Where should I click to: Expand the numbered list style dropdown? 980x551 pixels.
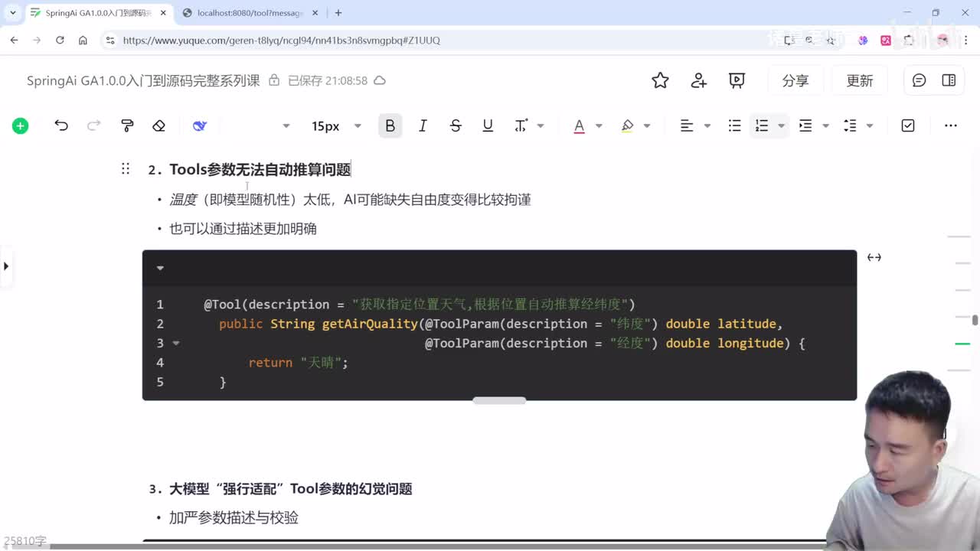coord(781,126)
